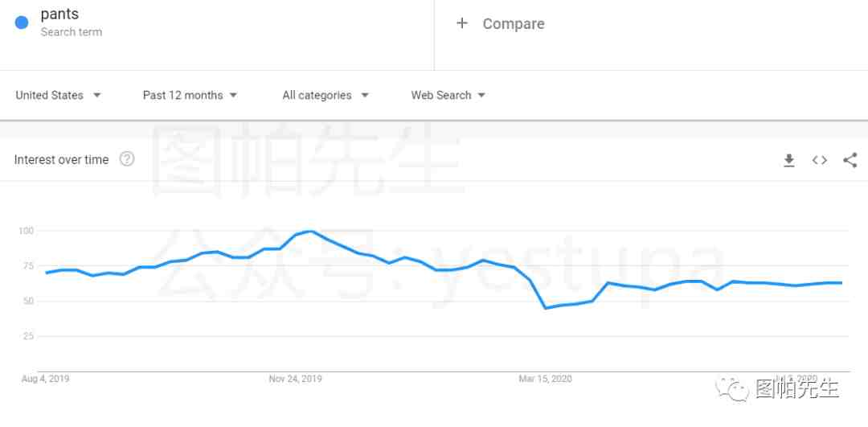Share the interest over time chart

pyautogui.click(x=850, y=160)
